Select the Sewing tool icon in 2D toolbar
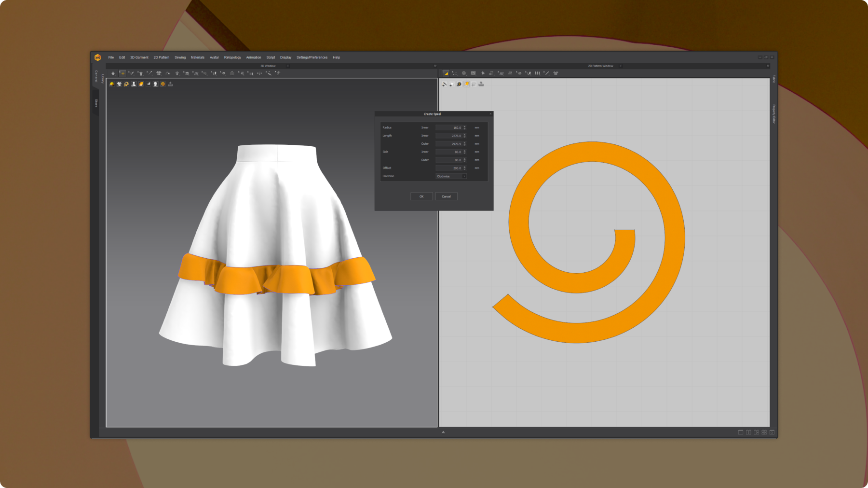Image resolution: width=868 pixels, height=488 pixels. pos(529,73)
